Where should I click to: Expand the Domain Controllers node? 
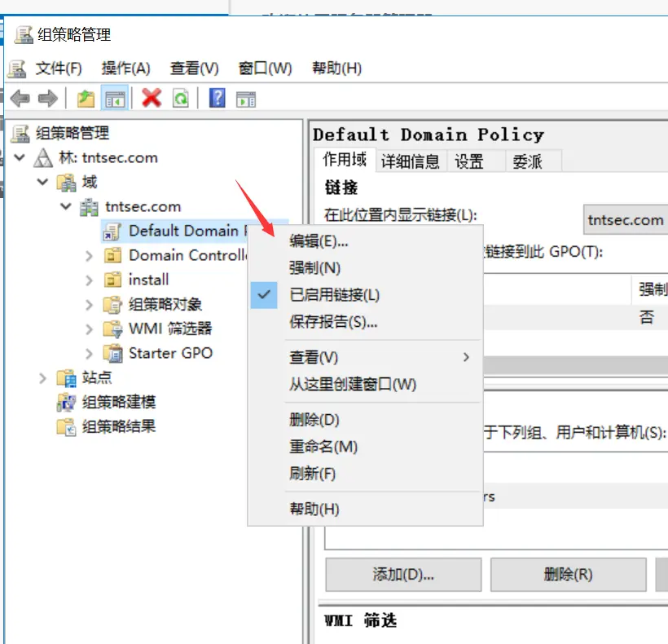tap(89, 256)
